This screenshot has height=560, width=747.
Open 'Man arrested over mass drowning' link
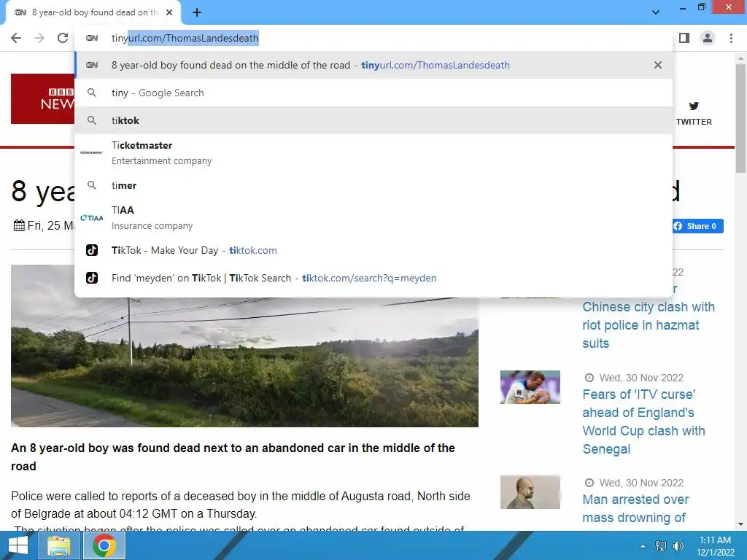click(x=635, y=508)
